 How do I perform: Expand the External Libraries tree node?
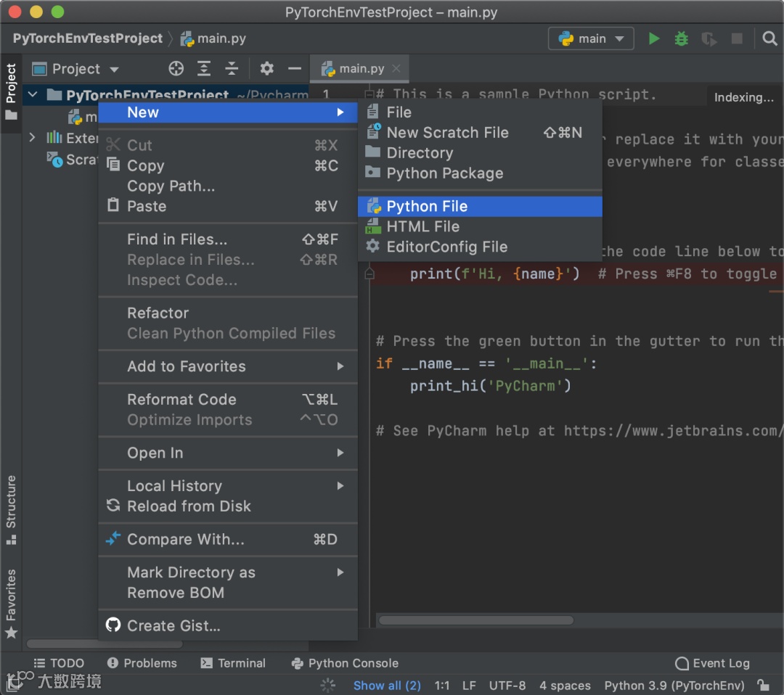[x=32, y=138]
